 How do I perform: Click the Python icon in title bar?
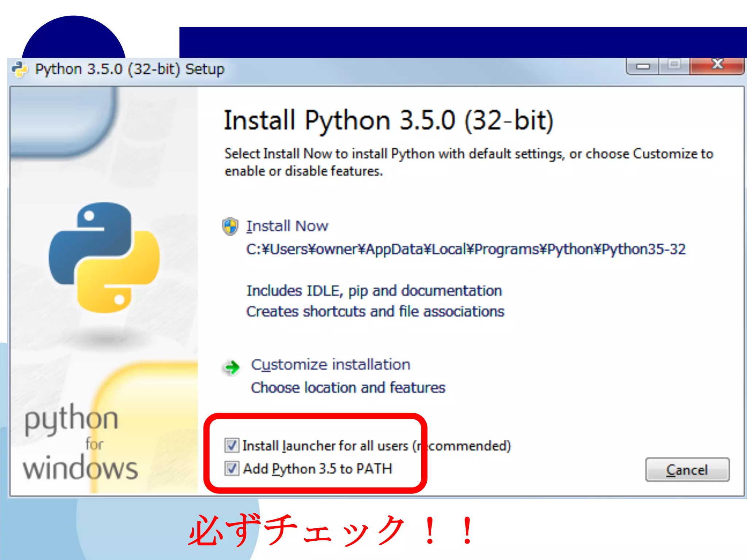(20, 69)
